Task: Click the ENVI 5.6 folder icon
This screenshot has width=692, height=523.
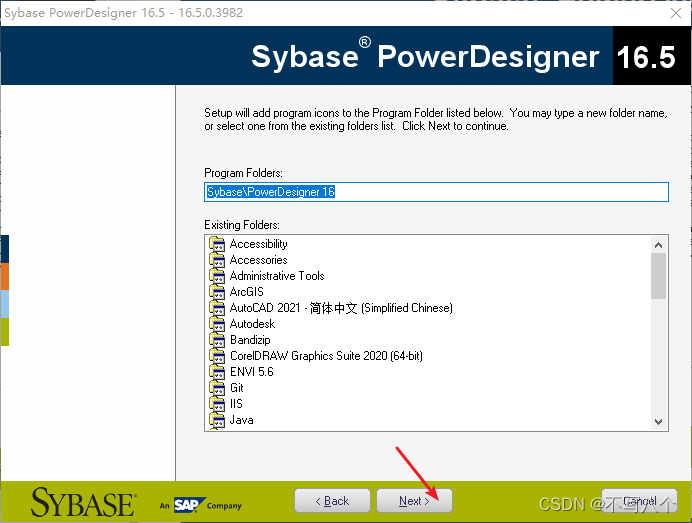Action: (217, 372)
